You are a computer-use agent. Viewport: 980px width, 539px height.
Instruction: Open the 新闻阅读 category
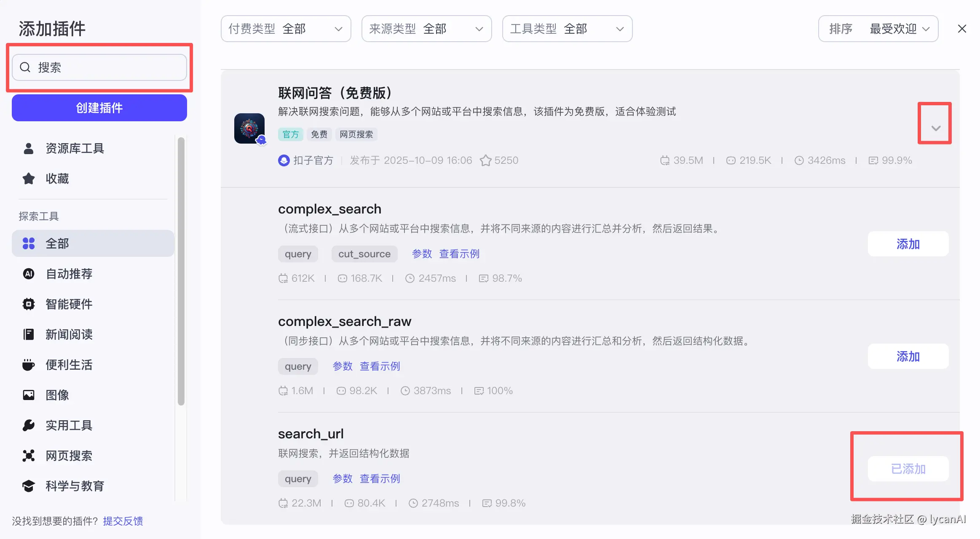[x=69, y=334]
